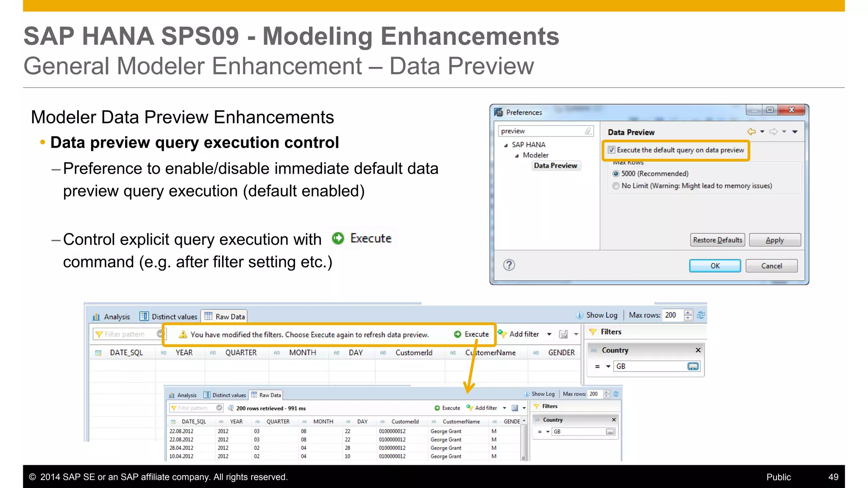This screenshot has height=488, width=868.
Task: Open the back history dropdown arrow
Action: 762,132
